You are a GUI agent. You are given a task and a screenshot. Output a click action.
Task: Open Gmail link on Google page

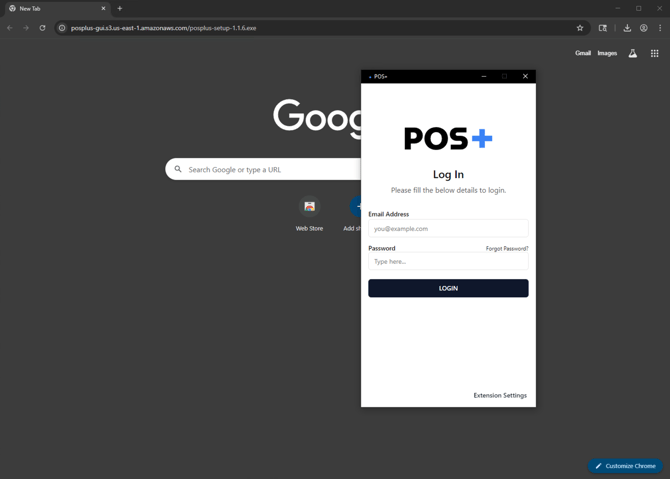(x=583, y=53)
